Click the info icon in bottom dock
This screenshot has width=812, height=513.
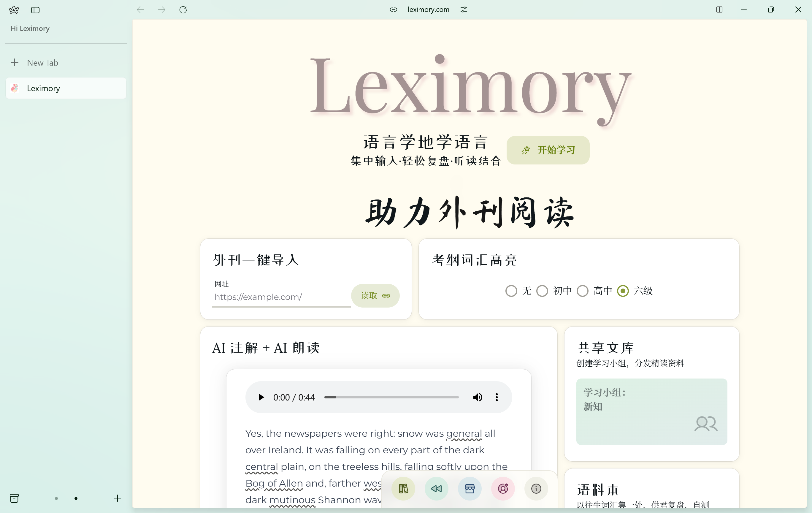pyautogui.click(x=536, y=488)
